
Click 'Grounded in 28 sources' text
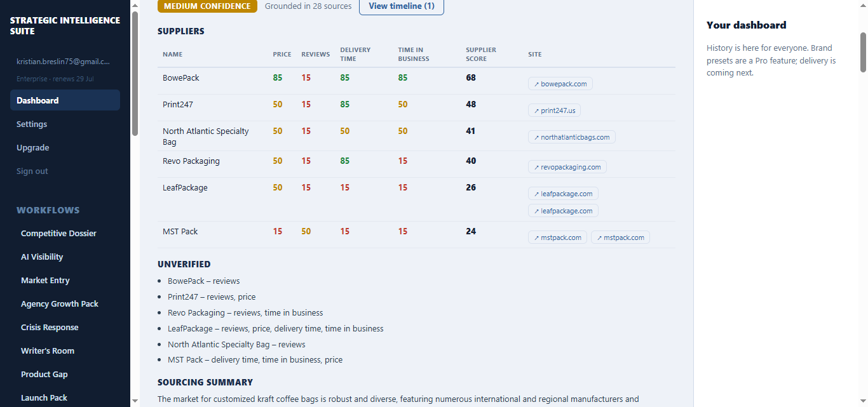(308, 6)
